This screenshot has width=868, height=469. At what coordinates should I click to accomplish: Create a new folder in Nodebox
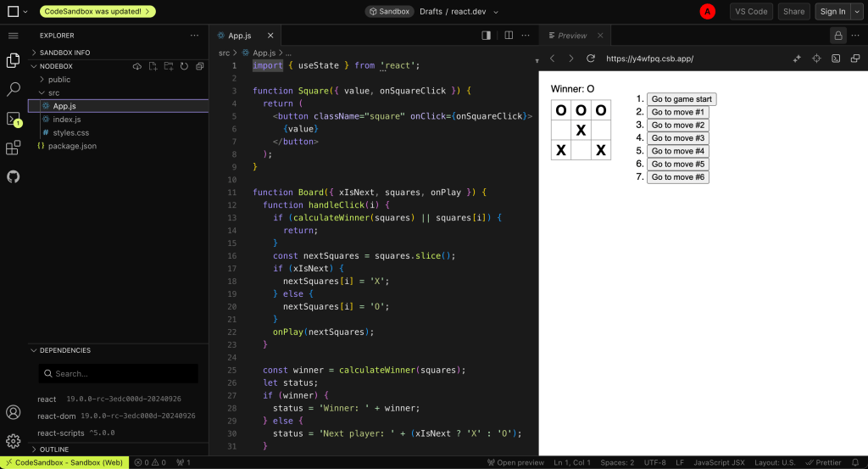169,66
